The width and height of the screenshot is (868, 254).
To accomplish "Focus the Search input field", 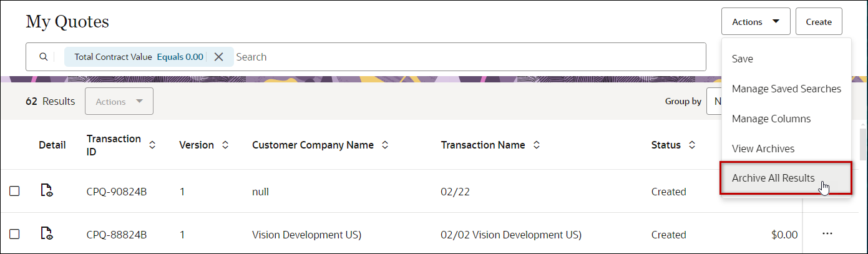I will (x=468, y=57).
